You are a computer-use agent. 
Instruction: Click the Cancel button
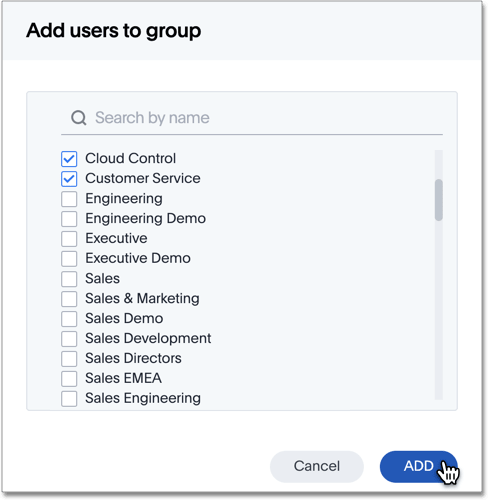317,466
